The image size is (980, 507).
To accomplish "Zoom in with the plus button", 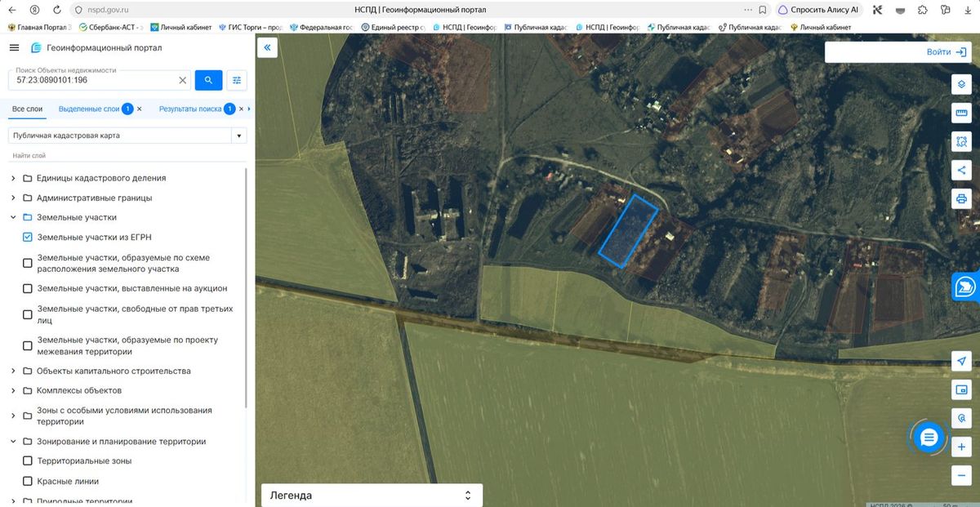I will pos(961,447).
